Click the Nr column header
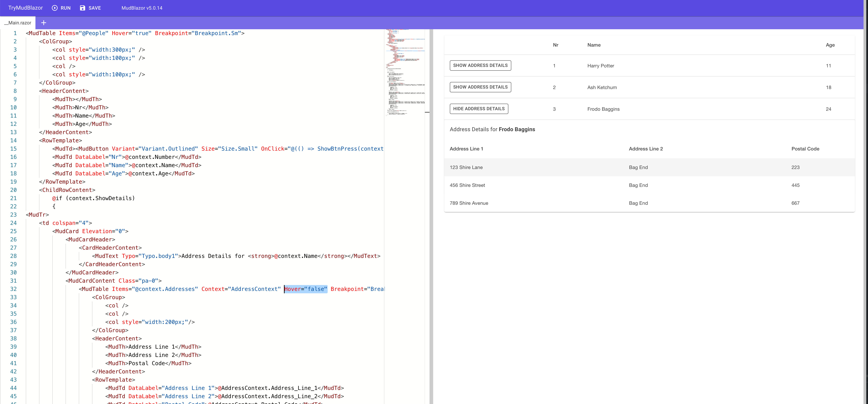The width and height of the screenshot is (868, 404). [556, 45]
